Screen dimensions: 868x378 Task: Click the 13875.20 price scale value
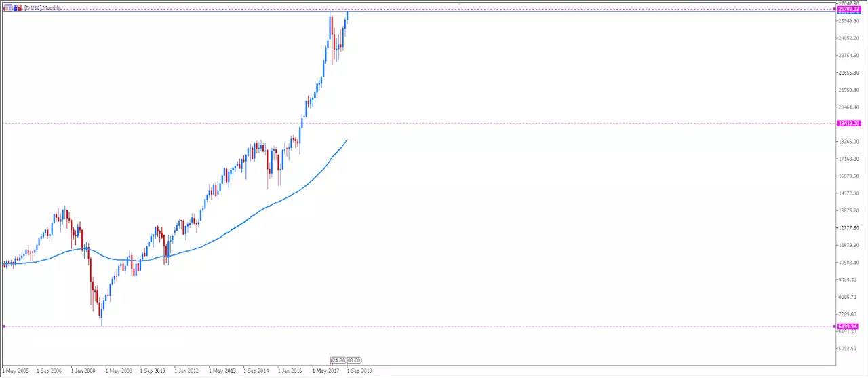[849, 210]
